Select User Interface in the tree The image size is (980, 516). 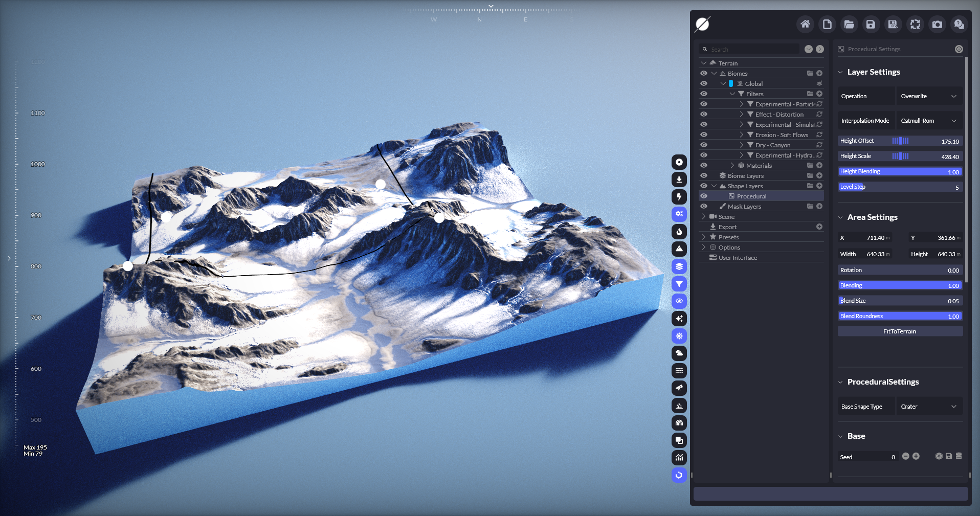[x=737, y=258]
